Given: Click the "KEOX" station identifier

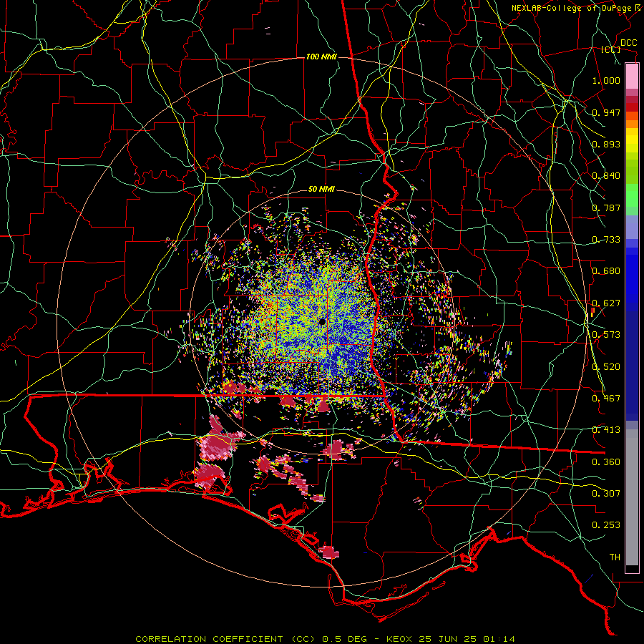Looking at the screenshot, I should pos(401,639).
